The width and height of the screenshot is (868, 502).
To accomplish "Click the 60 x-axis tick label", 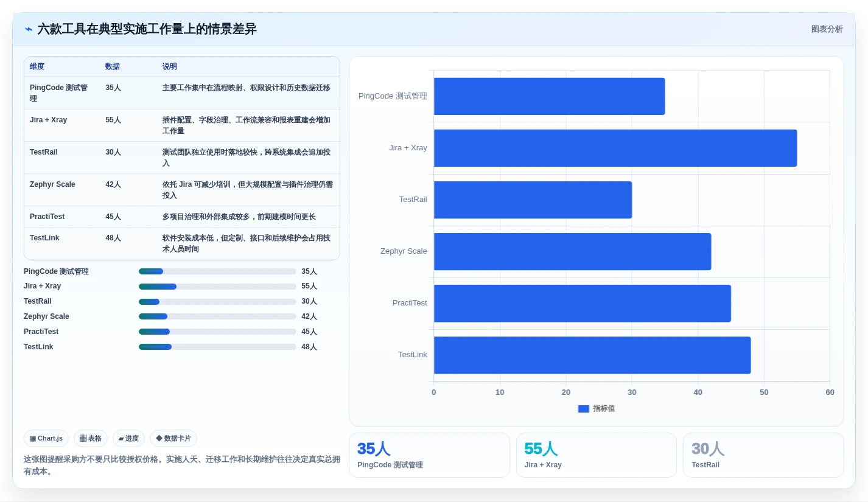I will [x=830, y=392].
